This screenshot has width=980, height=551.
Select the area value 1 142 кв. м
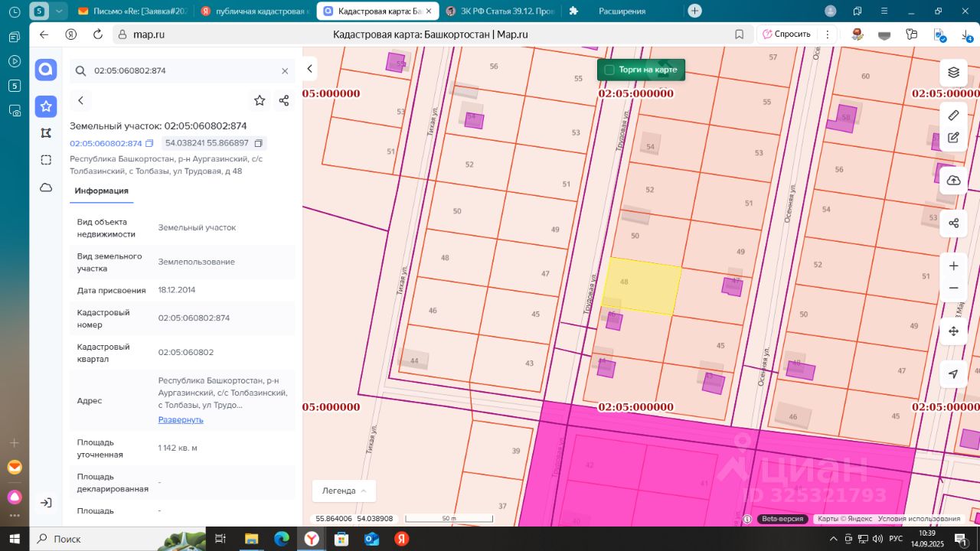178,448
